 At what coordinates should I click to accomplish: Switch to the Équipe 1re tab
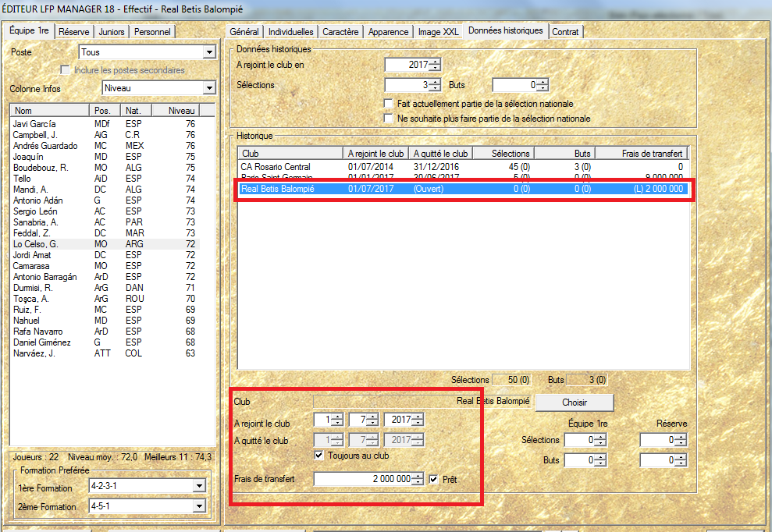(x=30, y=30)
